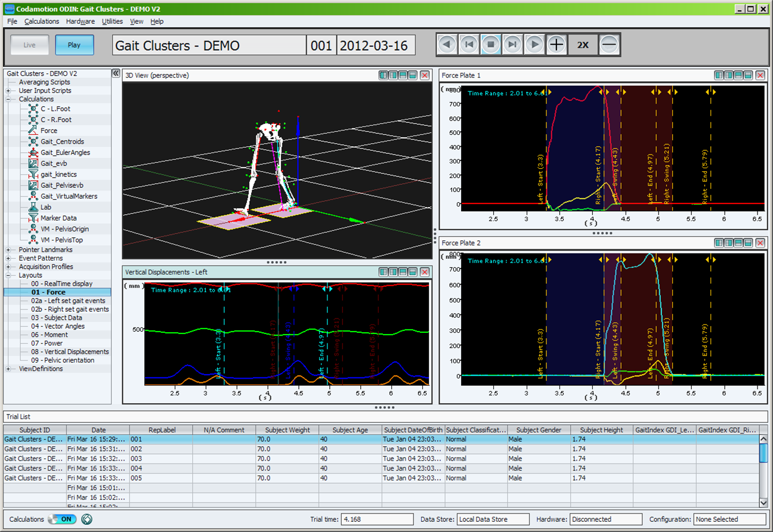The height and width of the screenshot is (532, 773).
Task: Click the play-backward arrow button
Action: pos(447,45)
